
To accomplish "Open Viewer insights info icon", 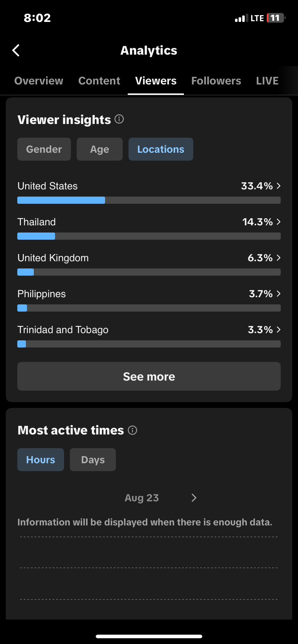I will tap(119, 119).
